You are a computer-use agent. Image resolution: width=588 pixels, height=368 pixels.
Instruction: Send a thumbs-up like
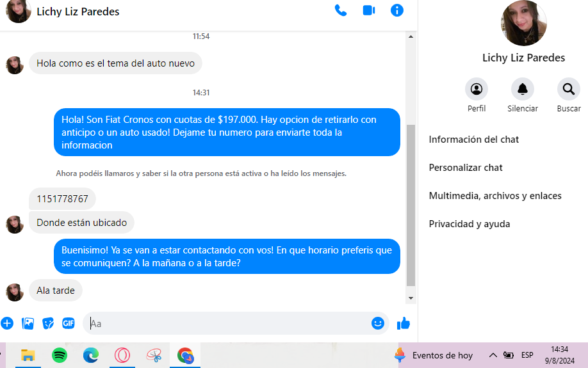click(x=404, y=323)
